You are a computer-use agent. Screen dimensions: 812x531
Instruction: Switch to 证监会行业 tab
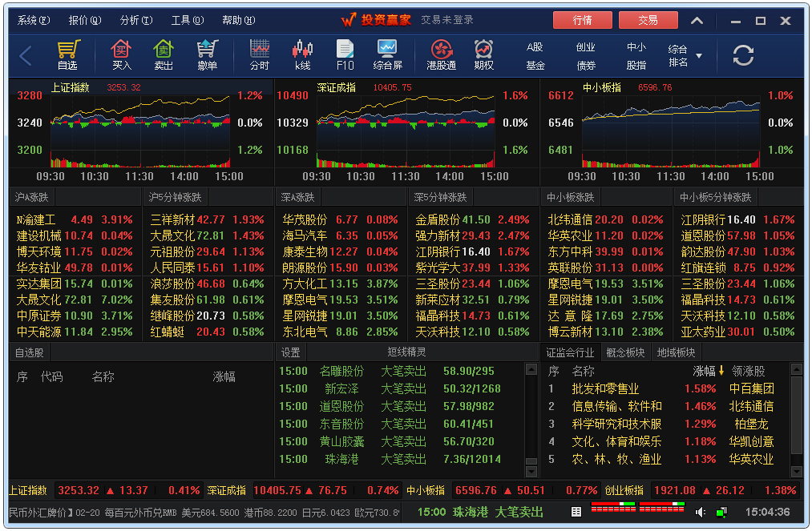coord(570,352)
